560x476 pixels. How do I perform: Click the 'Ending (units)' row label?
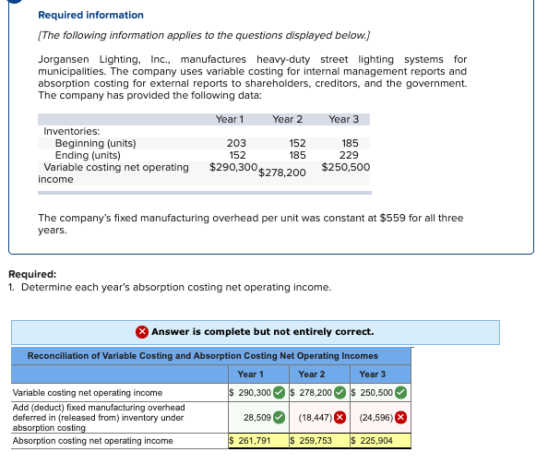coord(88,155)
